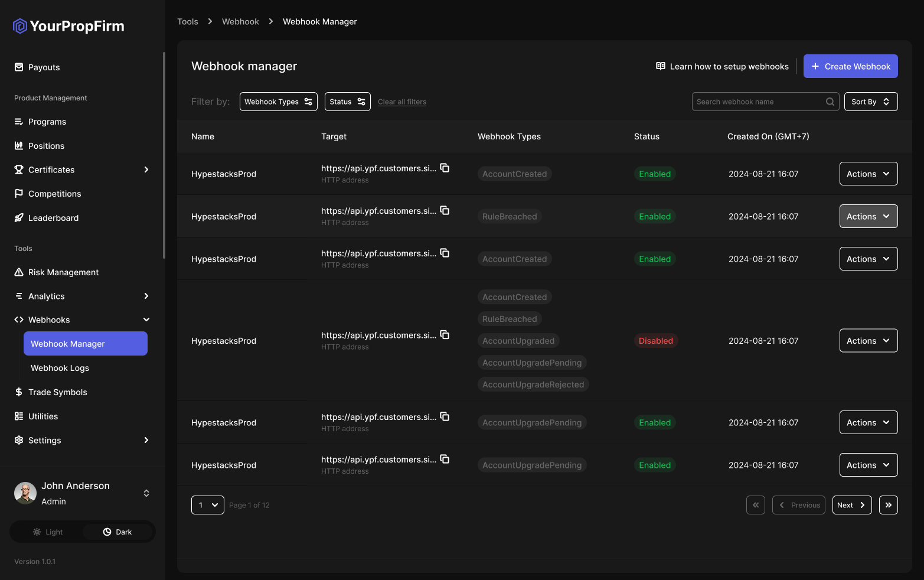The width and height of the screenshot is (924, 580).
Task: Open Trade Symbols in the sidebar
Action: 57,392
